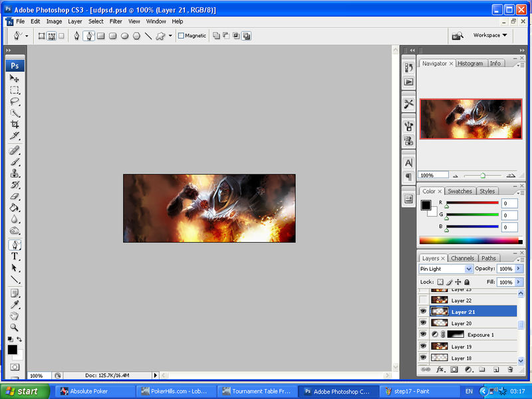532x399 pixels.
Task: Pick a color from the spectrum ramp
Action: pyautogui.click(x=470, y=241)
